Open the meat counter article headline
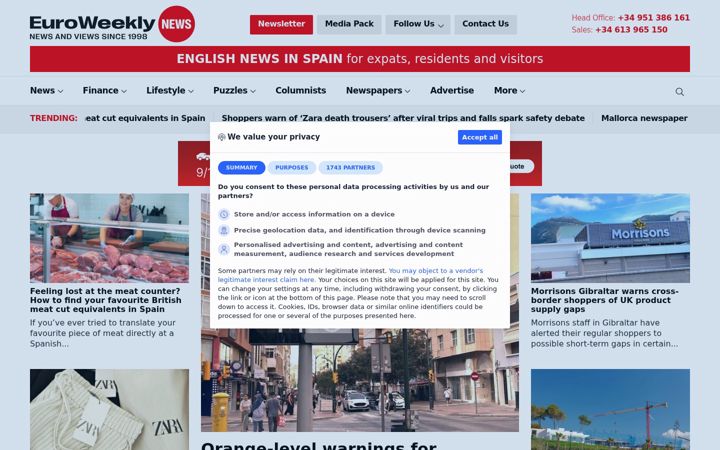This screenshot has width=720, height=450. [106, 300]
